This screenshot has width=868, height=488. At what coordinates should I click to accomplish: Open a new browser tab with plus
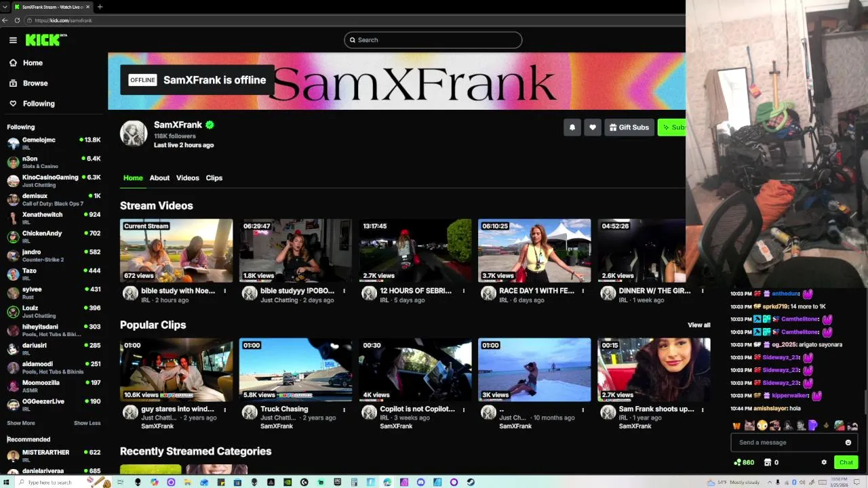click(x=100, y=7)
